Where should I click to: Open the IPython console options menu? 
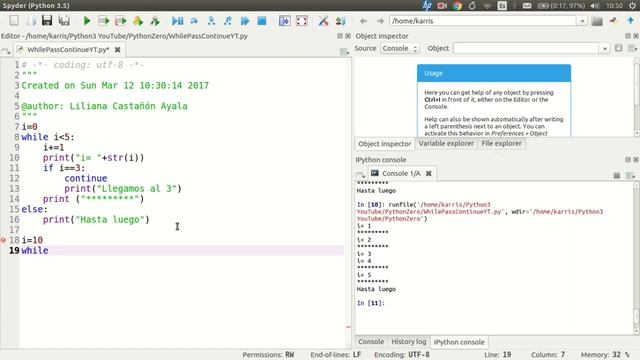pyautogui.click(x=631, y=175)
